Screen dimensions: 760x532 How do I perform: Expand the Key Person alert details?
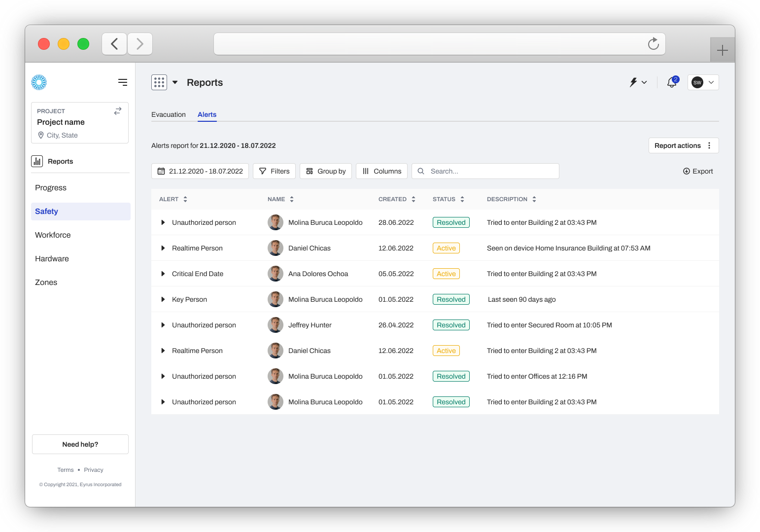pos(163,299)
